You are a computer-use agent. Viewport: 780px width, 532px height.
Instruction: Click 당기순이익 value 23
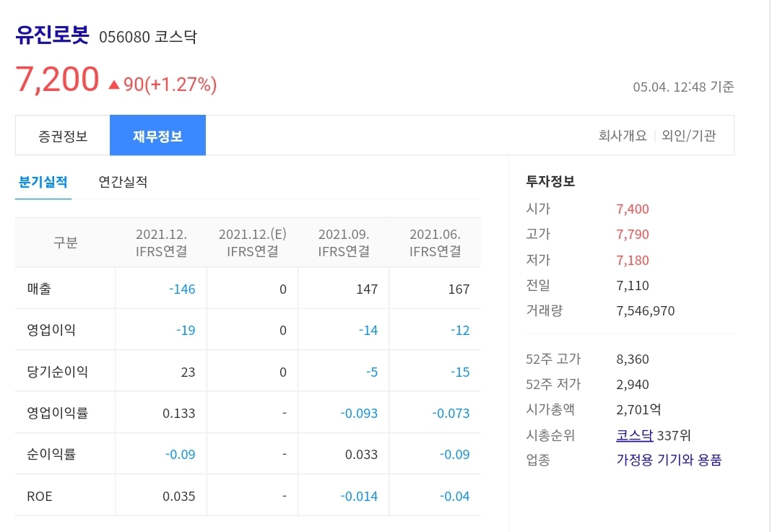188,372
